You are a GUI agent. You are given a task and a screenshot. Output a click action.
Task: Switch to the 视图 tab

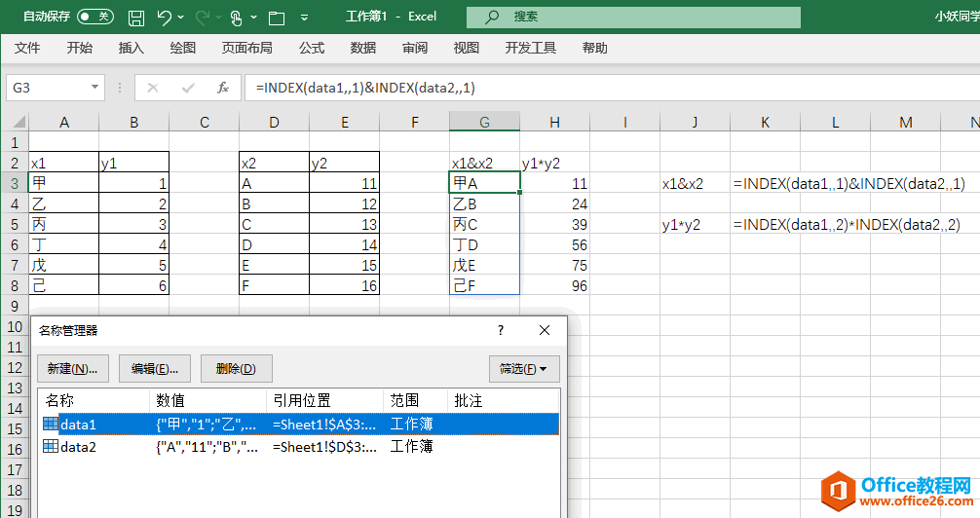tap(467, 48)
